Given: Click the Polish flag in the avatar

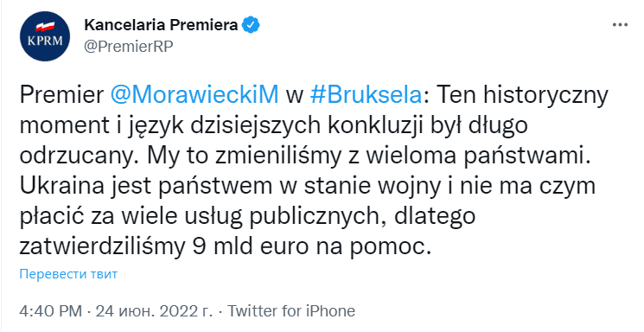Looking at the screenshot, I should [x=45, y=28].
